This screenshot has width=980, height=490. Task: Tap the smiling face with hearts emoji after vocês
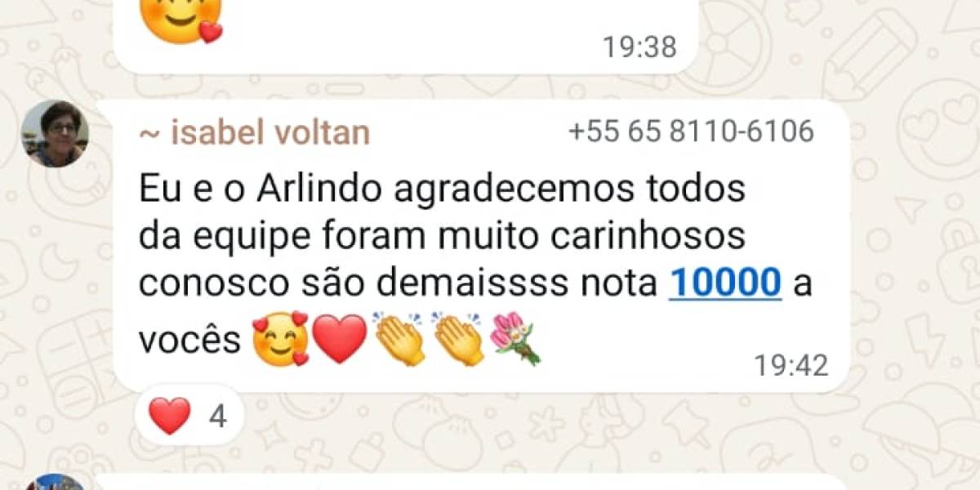pyautogui.click(x=280, y=340)
